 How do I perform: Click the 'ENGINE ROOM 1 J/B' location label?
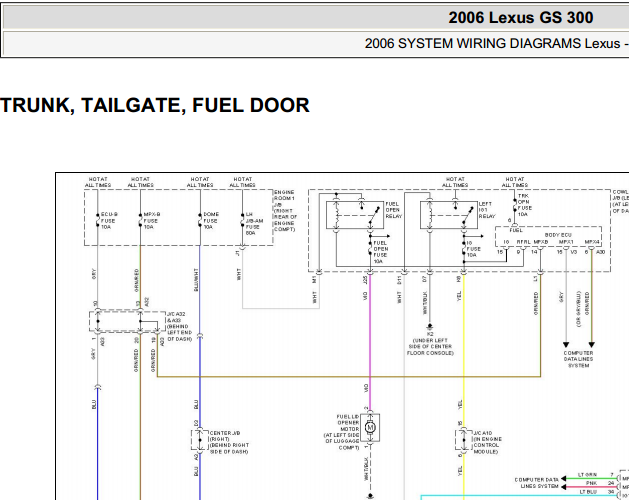285,211
